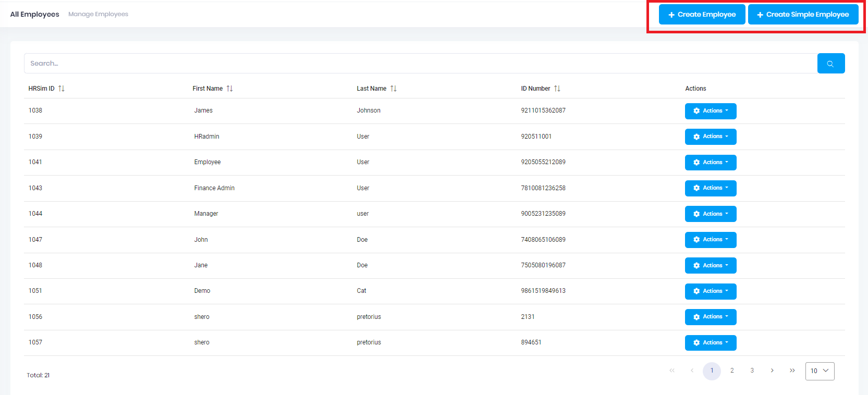Go to next page arrow icon
The width and height of the screenshot is (868, 395).
click(772, 371)
